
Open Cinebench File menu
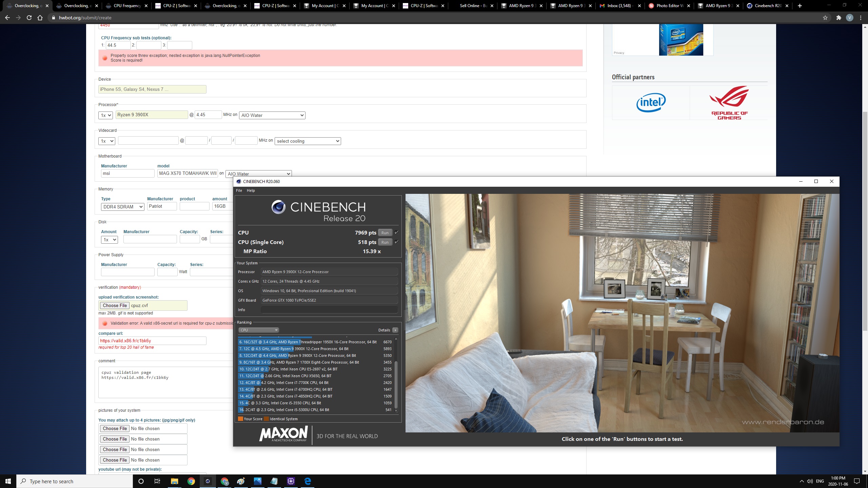(239, 190)
